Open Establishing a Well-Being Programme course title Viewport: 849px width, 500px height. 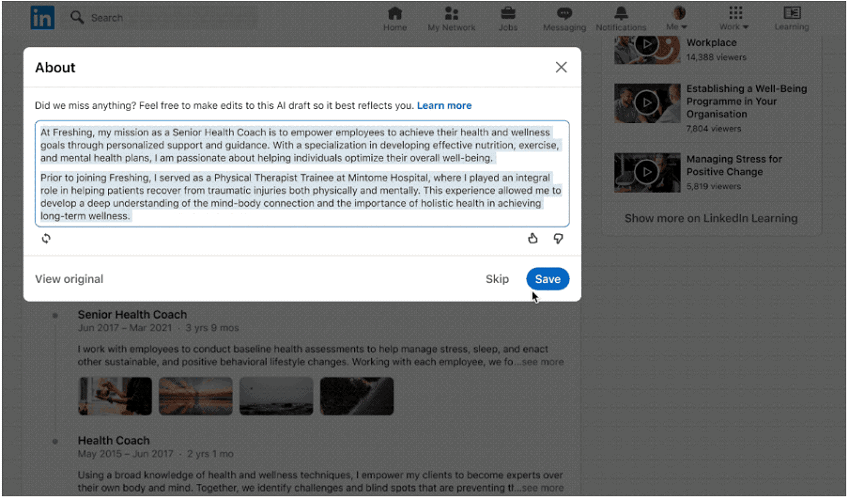pos(746,101)
